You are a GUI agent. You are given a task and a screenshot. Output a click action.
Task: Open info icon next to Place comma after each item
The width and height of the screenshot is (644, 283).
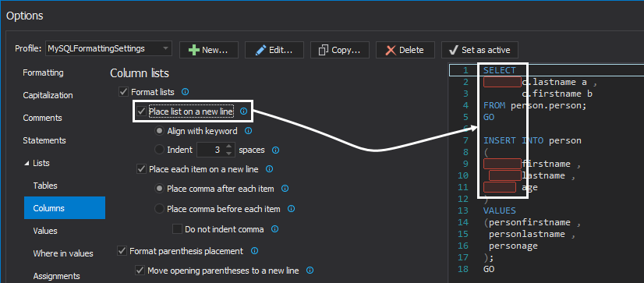pos(285,189)
